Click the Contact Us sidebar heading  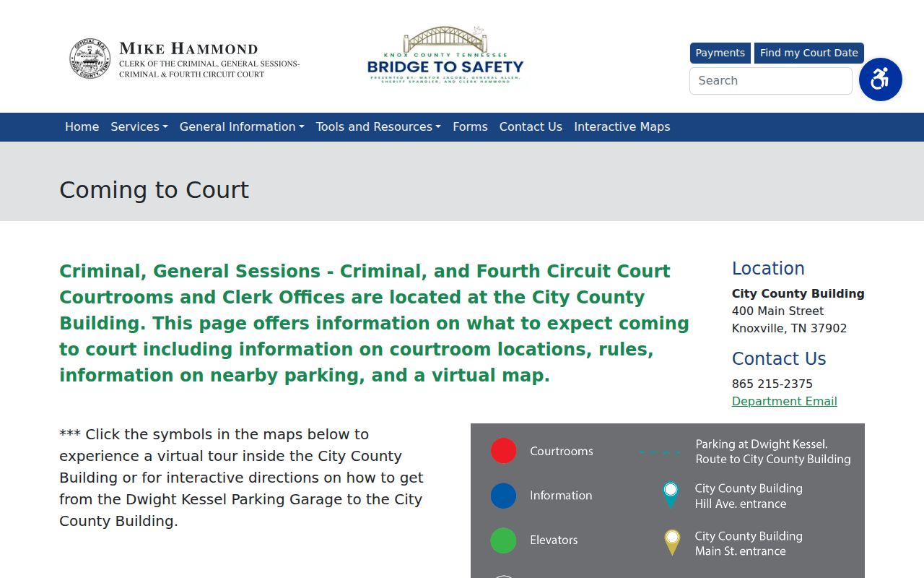(779, 358)
